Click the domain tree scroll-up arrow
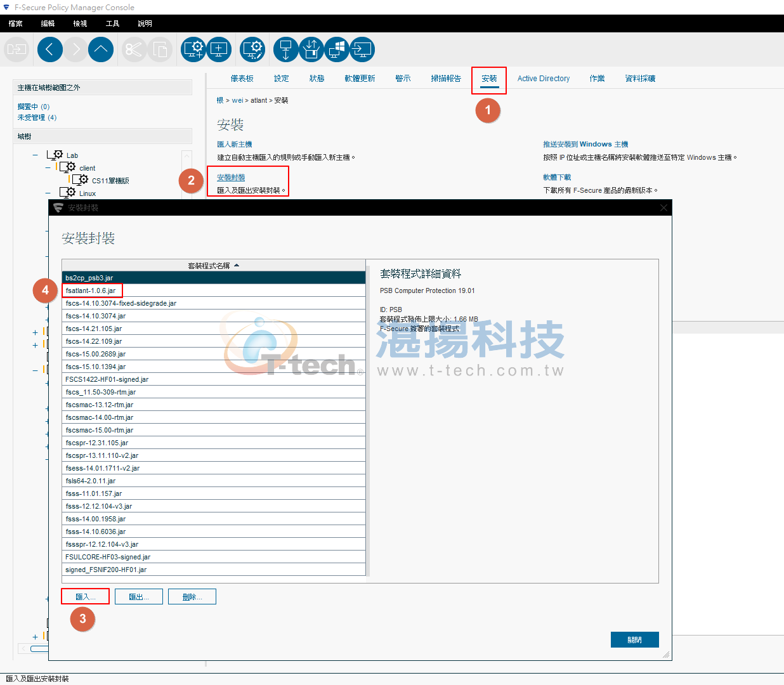The height and width of the screenshot is (685, 784). click(186, 155)
